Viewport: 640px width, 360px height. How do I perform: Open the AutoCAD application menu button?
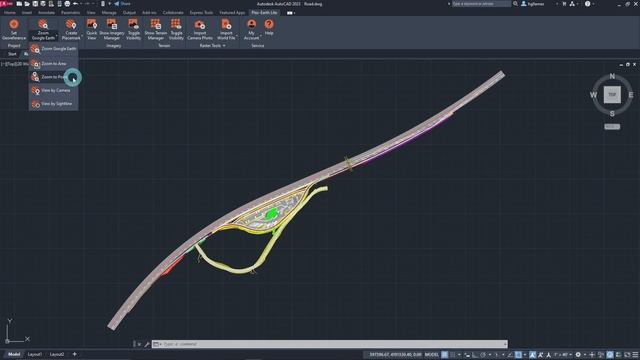point(6,4)
